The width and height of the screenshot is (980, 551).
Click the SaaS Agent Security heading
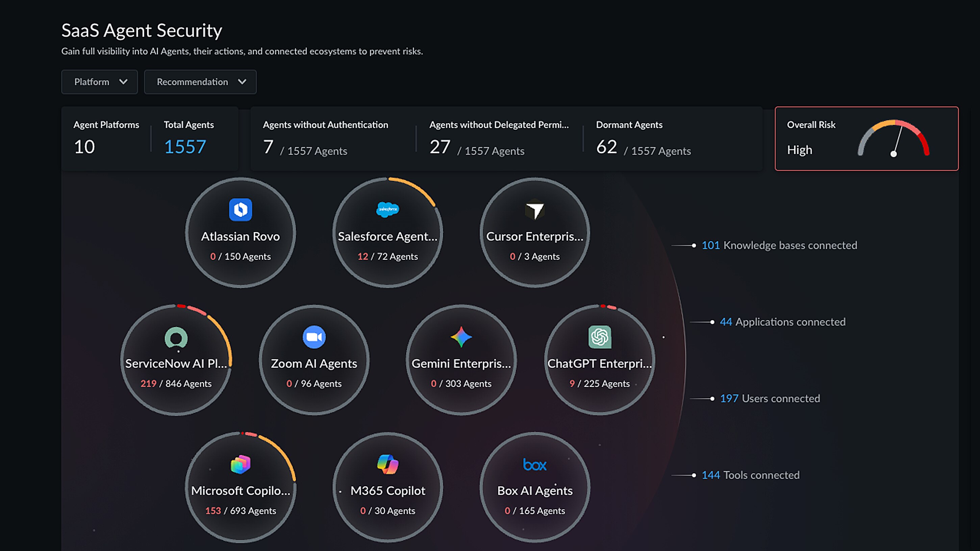point(142,30)
